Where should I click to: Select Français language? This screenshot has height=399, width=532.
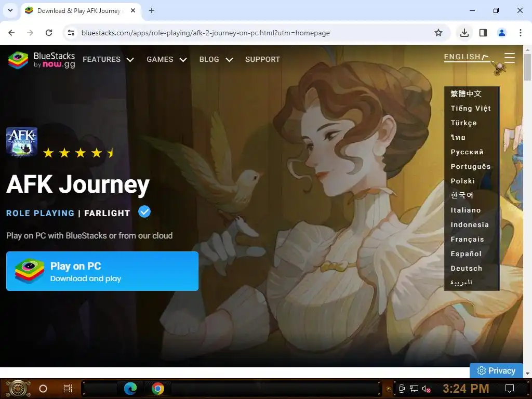(467, 240)
